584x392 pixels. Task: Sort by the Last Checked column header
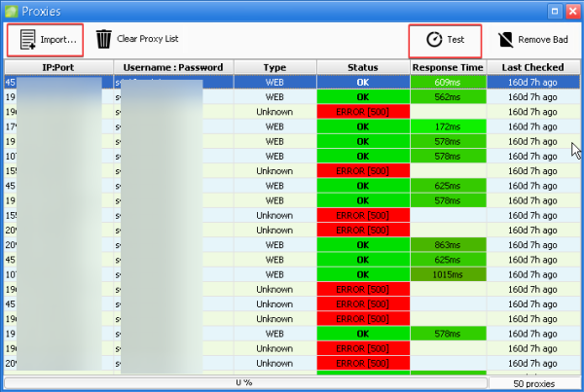pyautogui.click(x=533, y=67)
